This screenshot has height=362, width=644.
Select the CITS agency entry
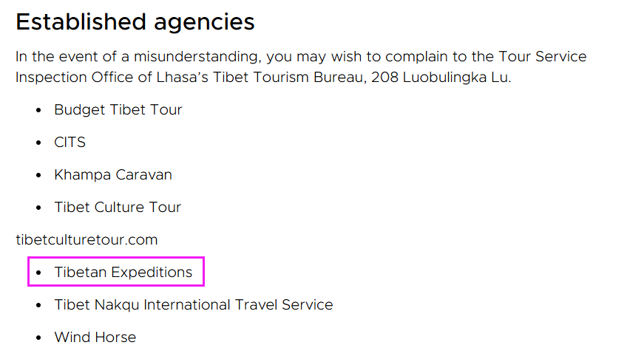pyautogui.click(x=70, y=143)
